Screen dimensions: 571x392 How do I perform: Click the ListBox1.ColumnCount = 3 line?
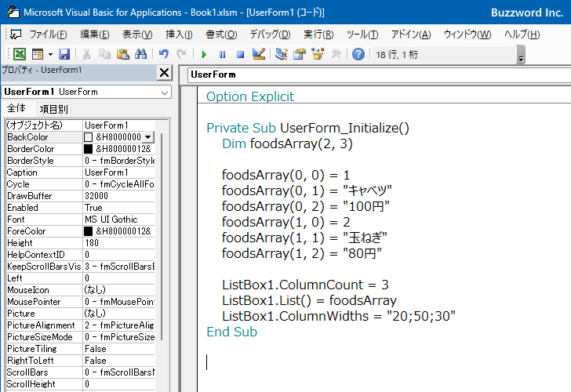point(305,285)
